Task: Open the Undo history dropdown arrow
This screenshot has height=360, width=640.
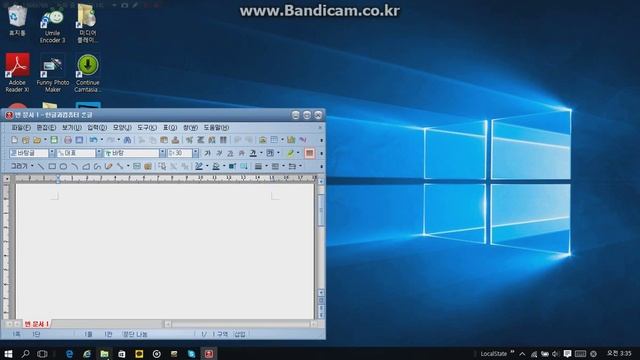Action: (102, 140)
